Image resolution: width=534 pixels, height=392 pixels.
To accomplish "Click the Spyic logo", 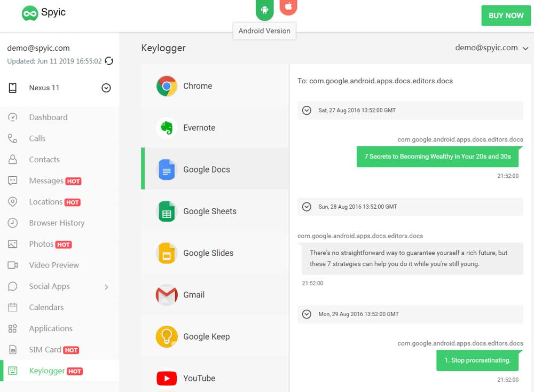I will click(x=43, y=12).
